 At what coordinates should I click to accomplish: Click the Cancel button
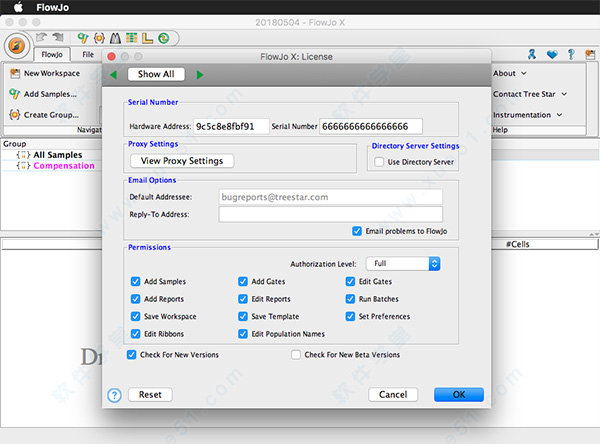pyautogui.click(x=393, y=395)
